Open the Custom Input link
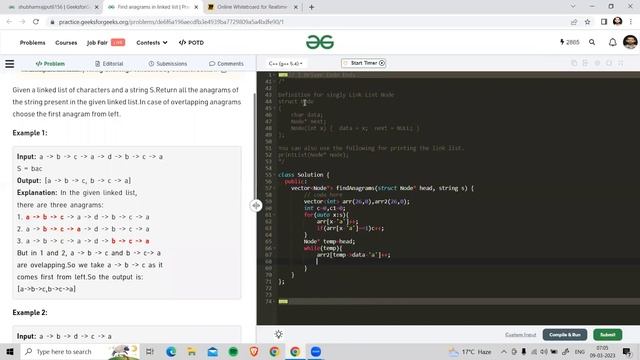Image resolution: width=640 pixels, height=360 pixels. [x=520, y=335]
